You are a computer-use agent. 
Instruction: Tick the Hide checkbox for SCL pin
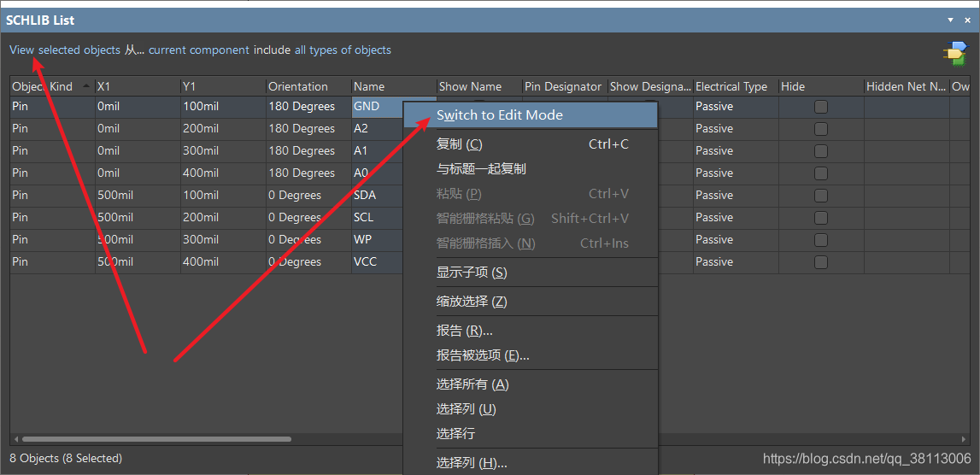pos(820,218)
